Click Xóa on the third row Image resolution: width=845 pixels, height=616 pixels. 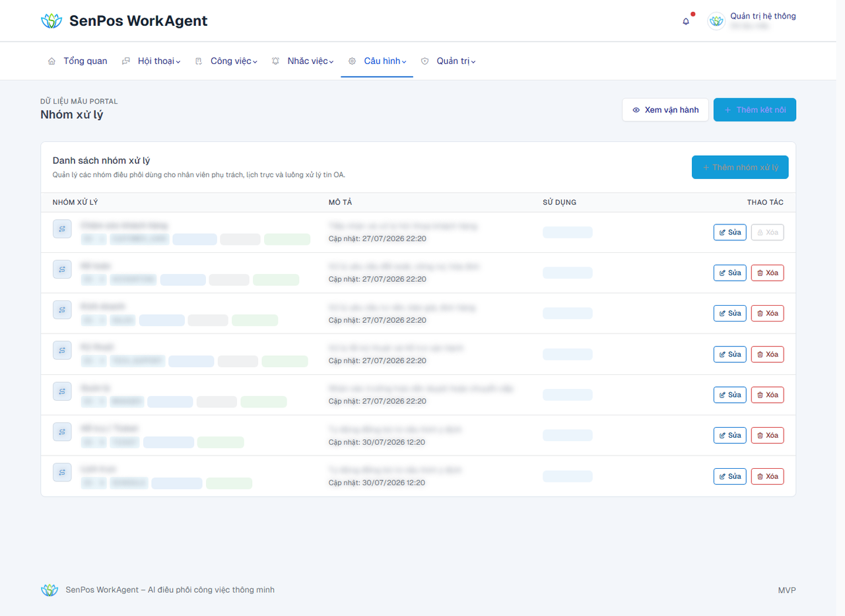[x=768, y=314]
